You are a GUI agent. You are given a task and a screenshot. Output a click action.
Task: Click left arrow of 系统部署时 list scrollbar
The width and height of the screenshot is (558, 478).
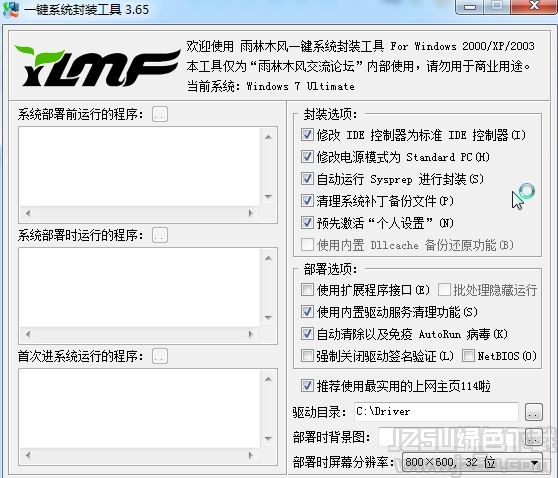click(28, 334)
